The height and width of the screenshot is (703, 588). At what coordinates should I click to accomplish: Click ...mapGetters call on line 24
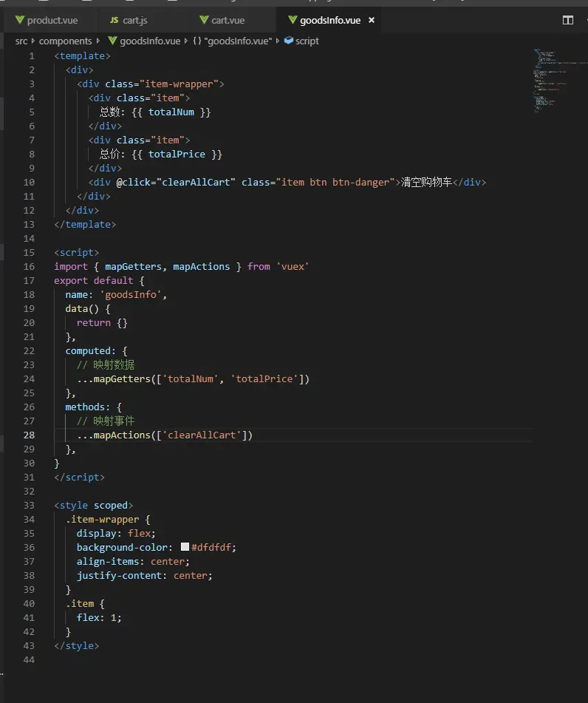(193, 378)
